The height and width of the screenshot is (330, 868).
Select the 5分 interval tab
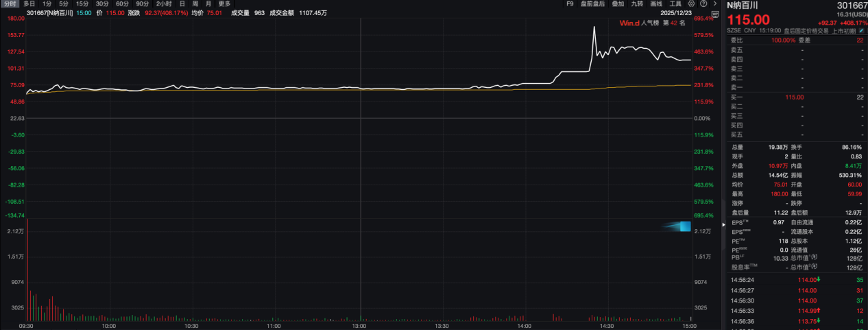[63, 4]
